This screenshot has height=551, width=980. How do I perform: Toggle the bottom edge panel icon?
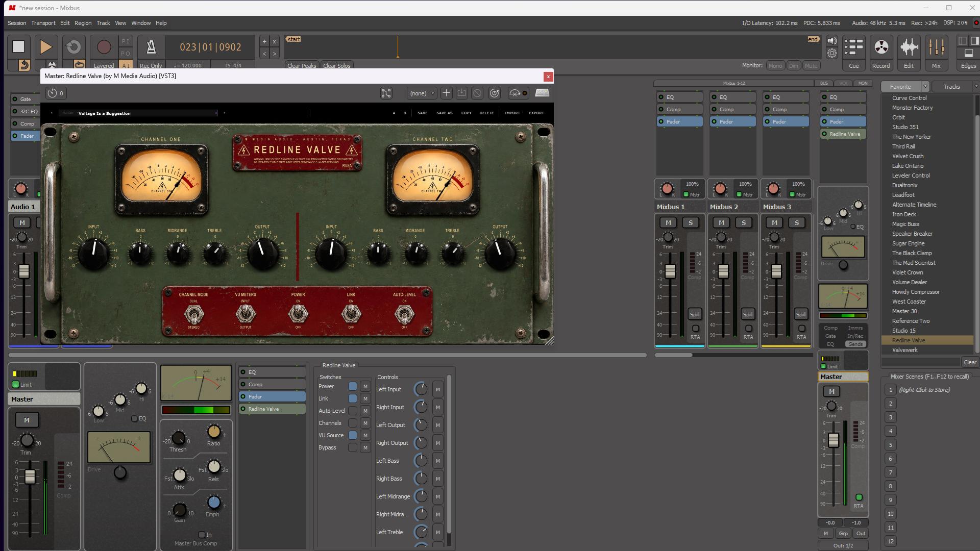[x=968, y=53]
